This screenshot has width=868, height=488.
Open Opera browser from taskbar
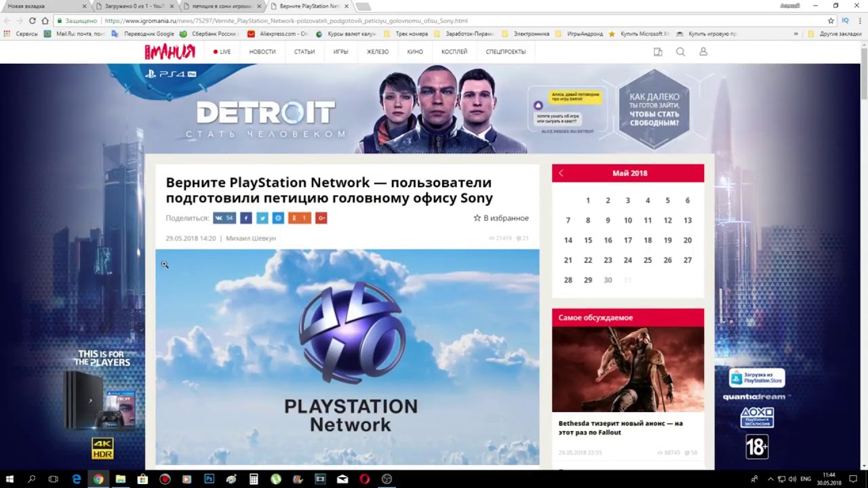(364, 479)
